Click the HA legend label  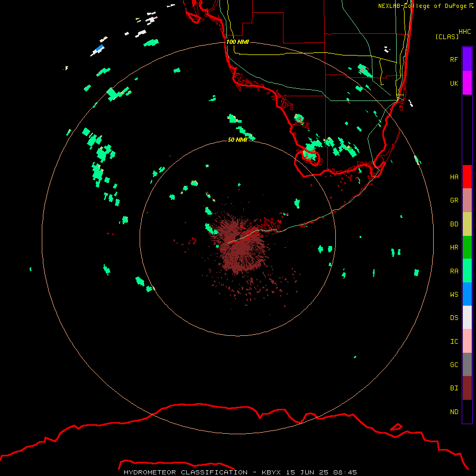tap(454, 177)
